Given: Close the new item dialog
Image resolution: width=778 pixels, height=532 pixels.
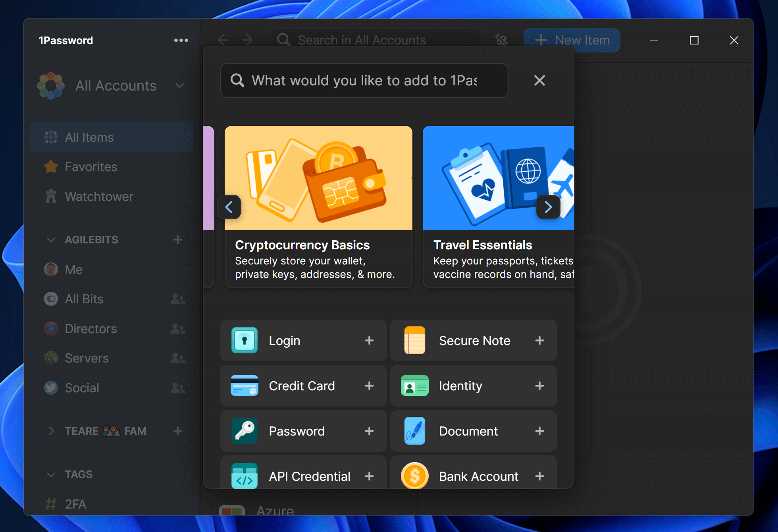Looking at the screenshot, I should (539, 81).
